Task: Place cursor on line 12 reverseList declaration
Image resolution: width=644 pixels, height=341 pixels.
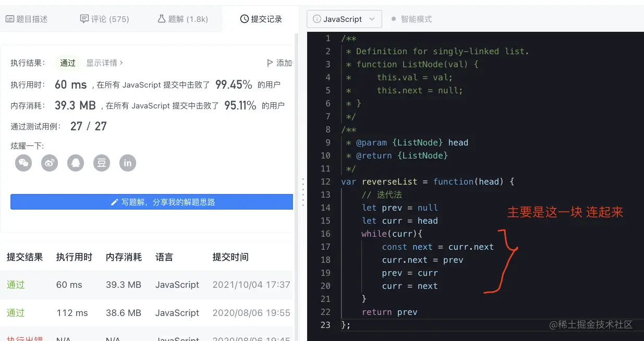Action: pyautogui.click(x=428, y=181)
